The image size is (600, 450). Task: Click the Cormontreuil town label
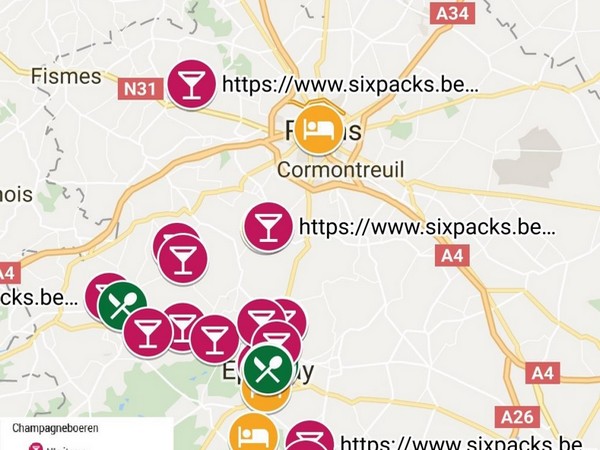tap(341, 169)
